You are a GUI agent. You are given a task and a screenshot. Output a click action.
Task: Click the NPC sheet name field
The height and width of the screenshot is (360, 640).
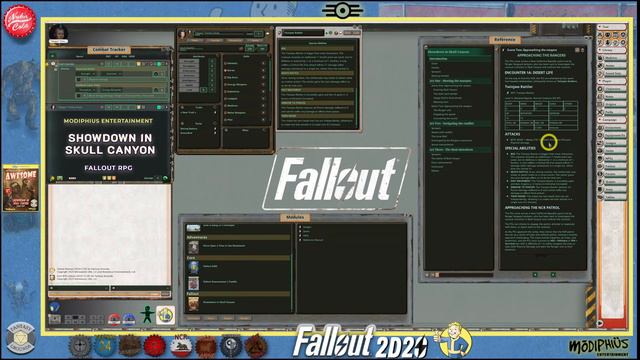304,33
